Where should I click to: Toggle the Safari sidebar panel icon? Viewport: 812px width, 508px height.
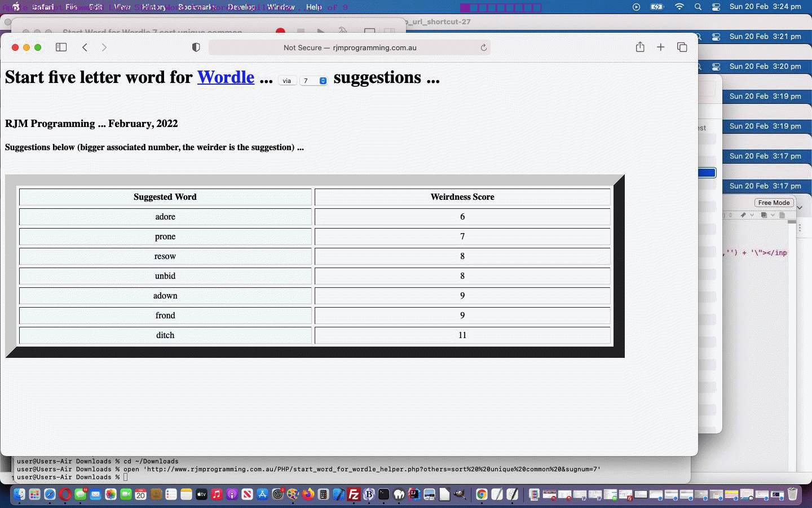pyautogui.click(x=61, y=47)
